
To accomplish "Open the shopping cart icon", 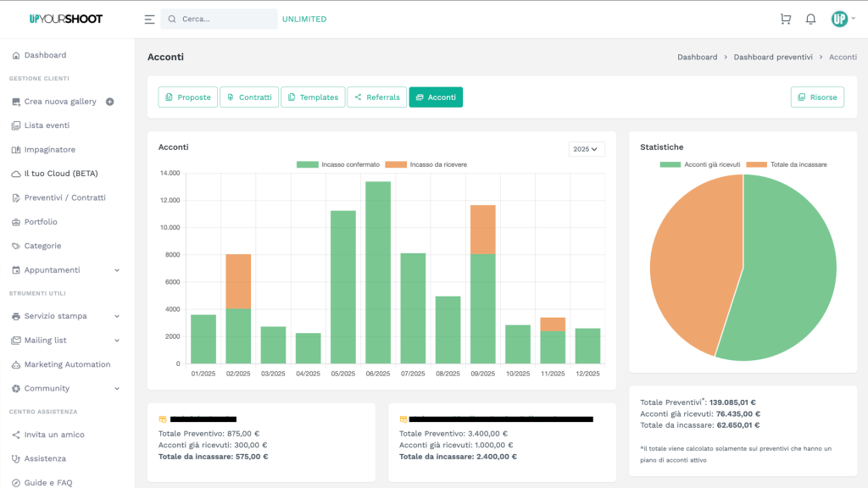I will [785, 19].
